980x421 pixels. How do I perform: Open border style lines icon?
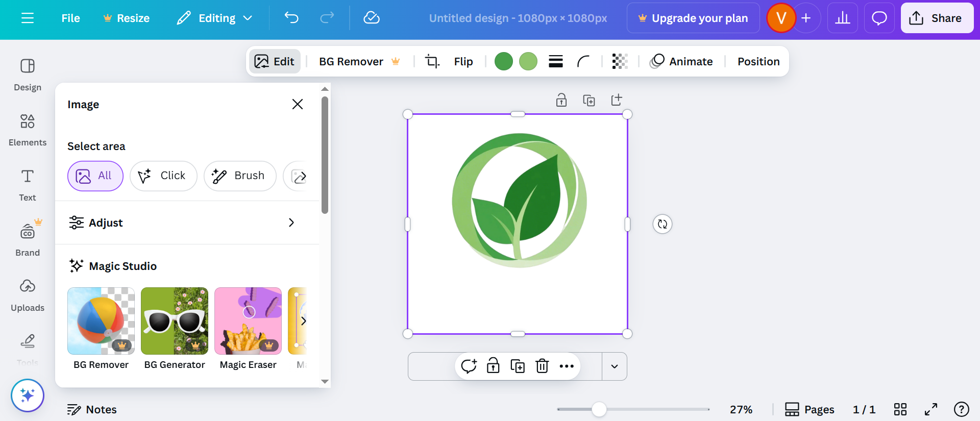(555, 62)
